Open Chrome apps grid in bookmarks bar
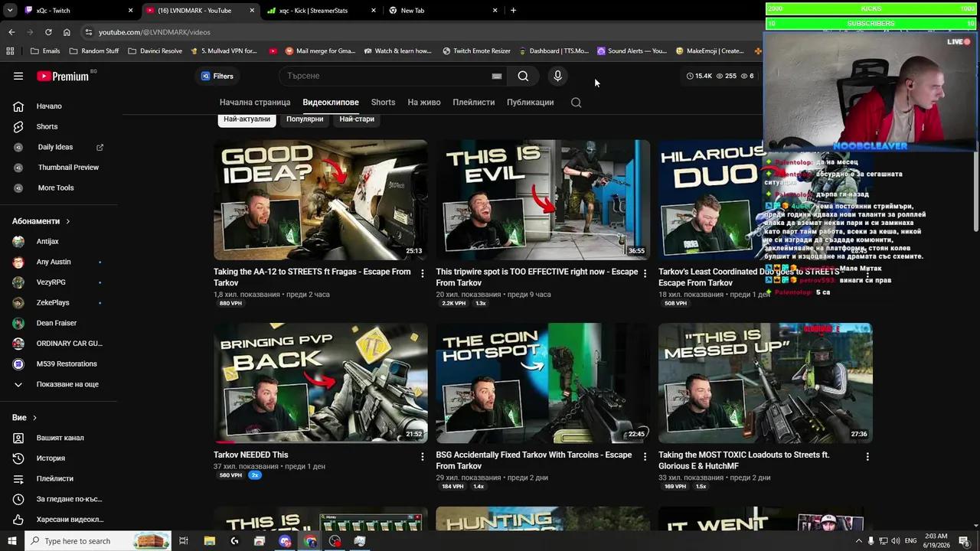Image resolution: width=980 pixels, height=551 pixels. [x=10, y=51]
